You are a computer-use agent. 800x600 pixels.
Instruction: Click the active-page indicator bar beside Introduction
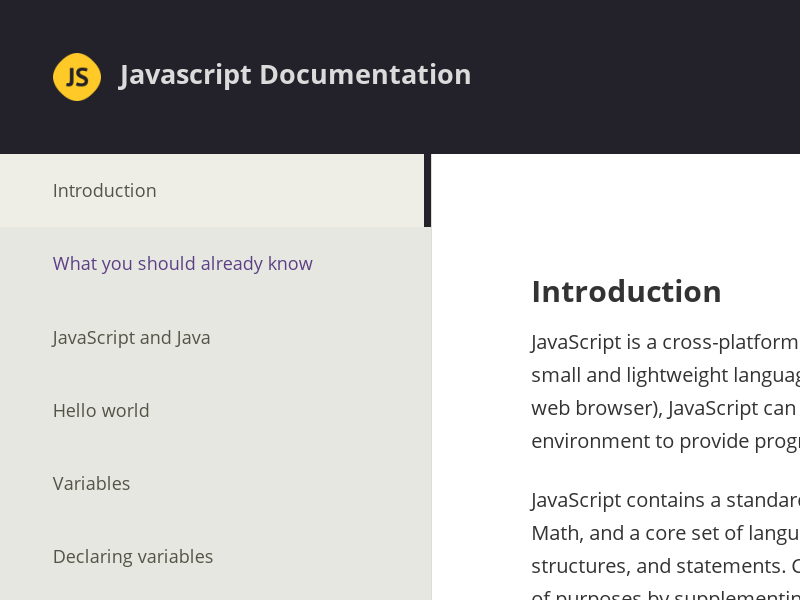click(427, 190)
